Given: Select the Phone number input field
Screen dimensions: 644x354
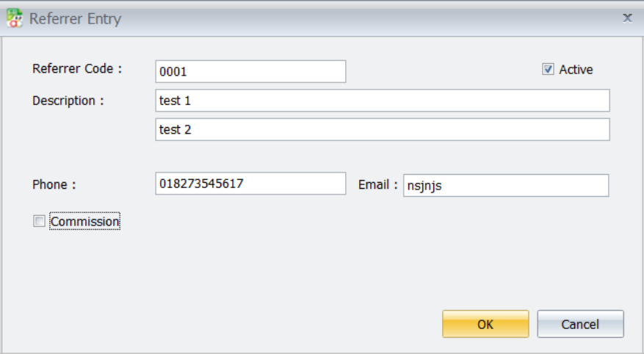Looking at the screenshot, I should point(250,183).
